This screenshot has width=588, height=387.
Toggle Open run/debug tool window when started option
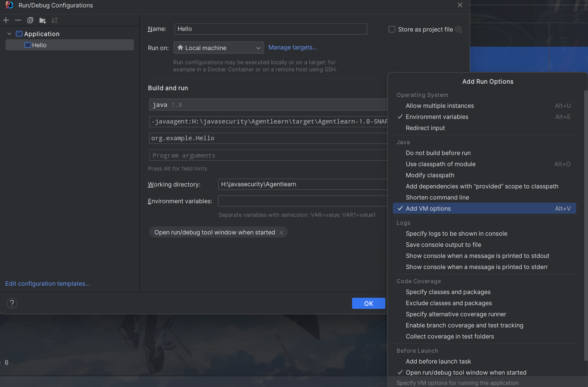(x=485, y=372)
